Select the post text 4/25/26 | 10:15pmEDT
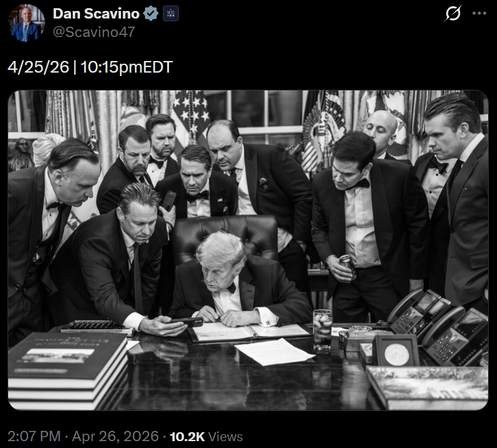The width and height of the screenshot is (497, 448). click(90, 67)
